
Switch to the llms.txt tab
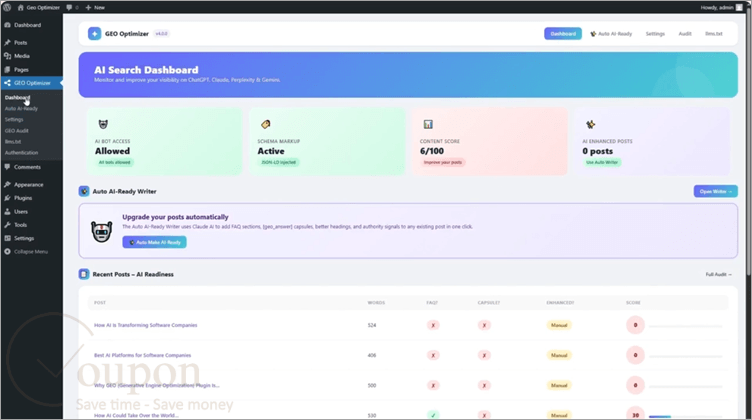tap(714, 34)
